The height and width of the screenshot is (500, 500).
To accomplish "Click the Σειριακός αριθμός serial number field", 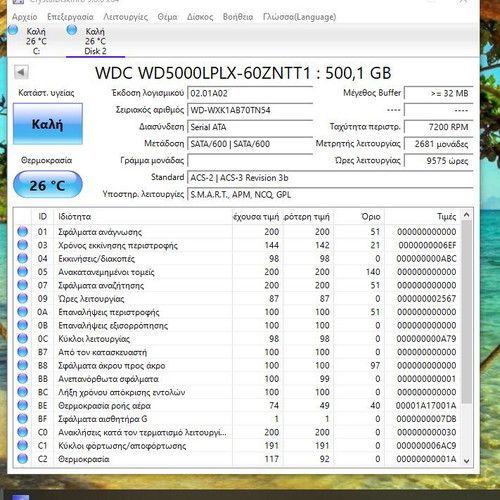I will [x=250, y=110].
